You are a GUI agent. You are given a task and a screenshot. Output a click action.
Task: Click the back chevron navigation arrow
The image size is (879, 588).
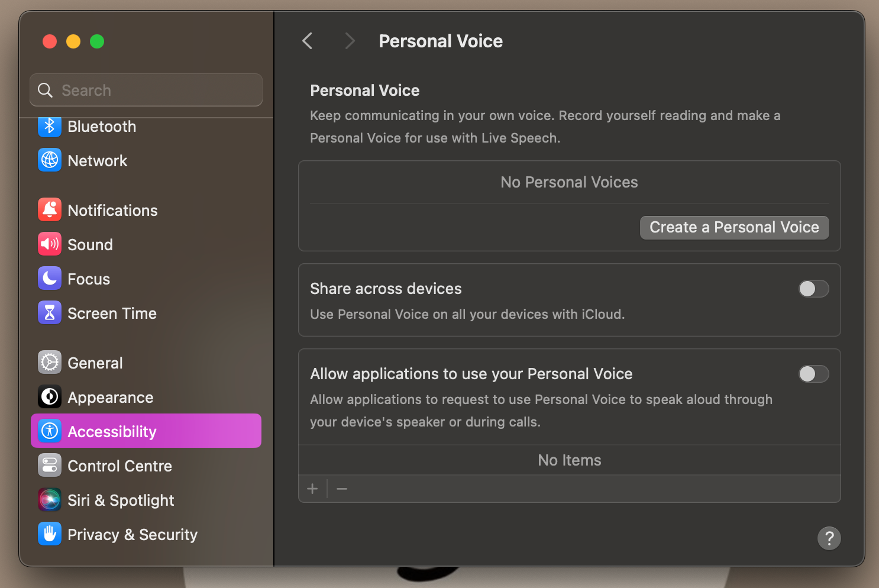[307, 41]
